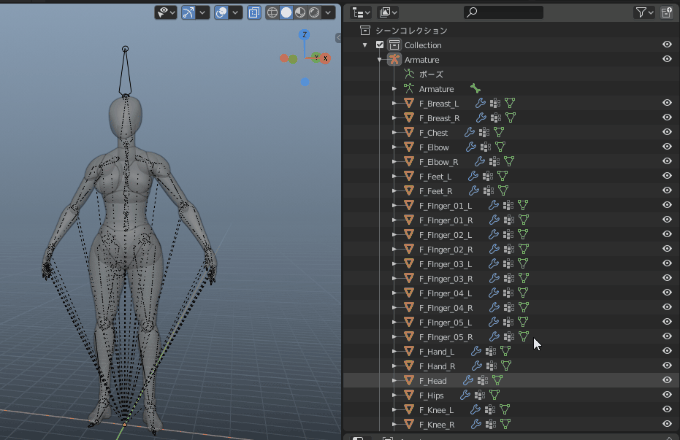680x440 pixels.
Task: Click the X axis on the navigation gizmo
Action: click(325, 58)
